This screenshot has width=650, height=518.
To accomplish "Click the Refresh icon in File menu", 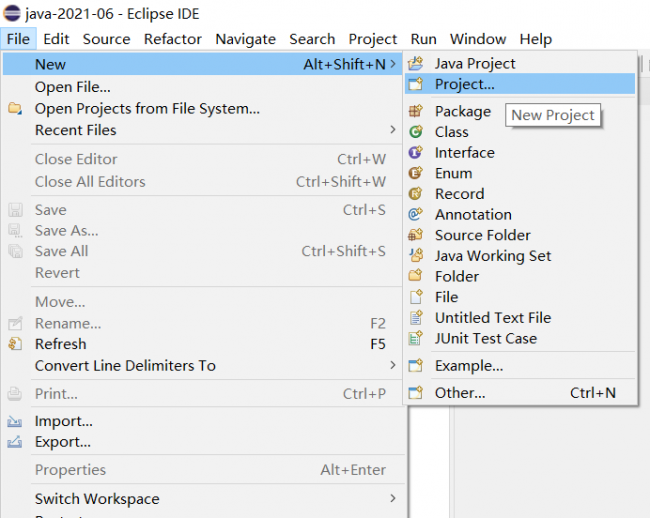I will point(15,344).
